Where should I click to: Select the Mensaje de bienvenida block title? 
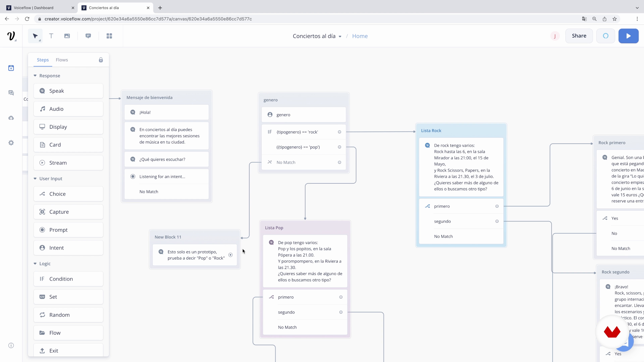pyautogui.click(x=149, y=98)
